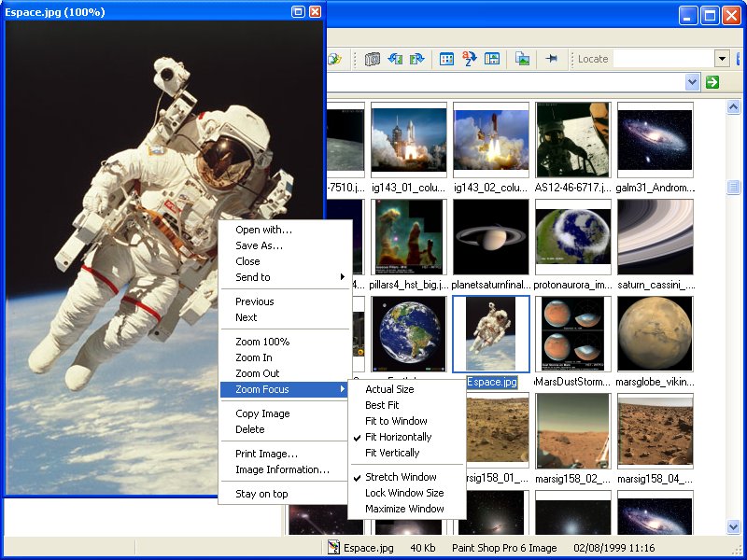Click the overlapping pictures toolbar icon
The image size is (747, 560).
(522, 59)
